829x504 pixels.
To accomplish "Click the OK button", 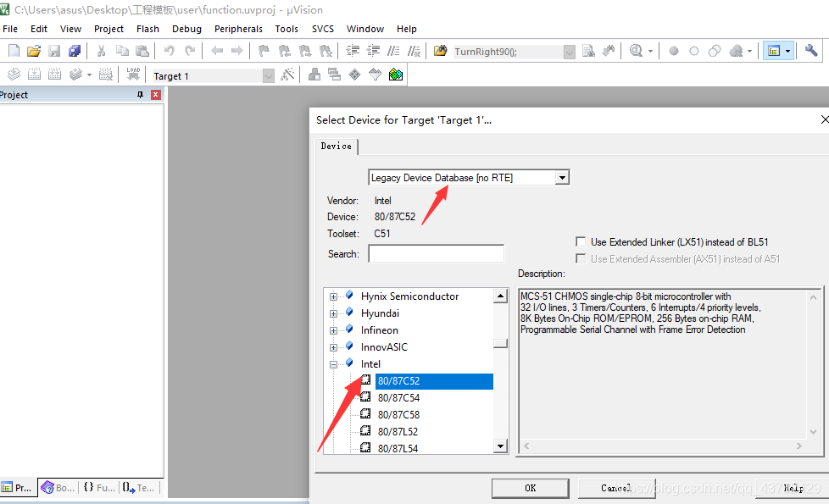I will click(531, 488).
